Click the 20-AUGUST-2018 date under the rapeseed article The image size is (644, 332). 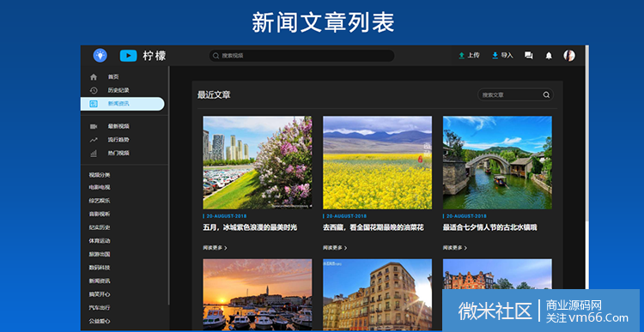pyautogui.click(x=346, y=216)
